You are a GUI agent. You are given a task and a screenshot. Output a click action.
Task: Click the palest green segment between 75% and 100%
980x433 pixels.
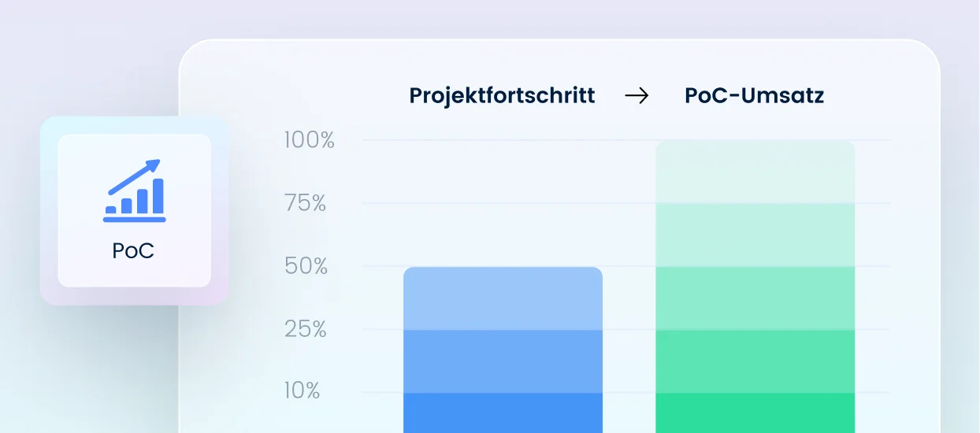coord(755,172)
